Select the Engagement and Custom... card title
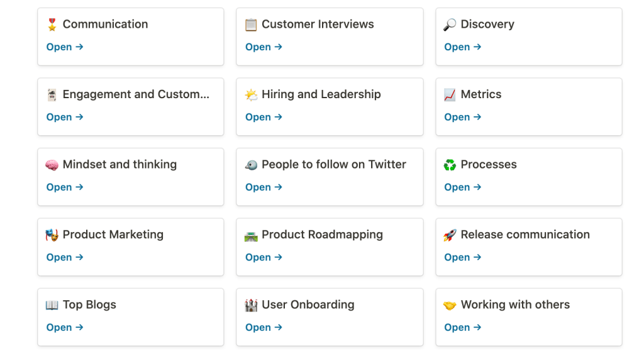 coord(136,94)
